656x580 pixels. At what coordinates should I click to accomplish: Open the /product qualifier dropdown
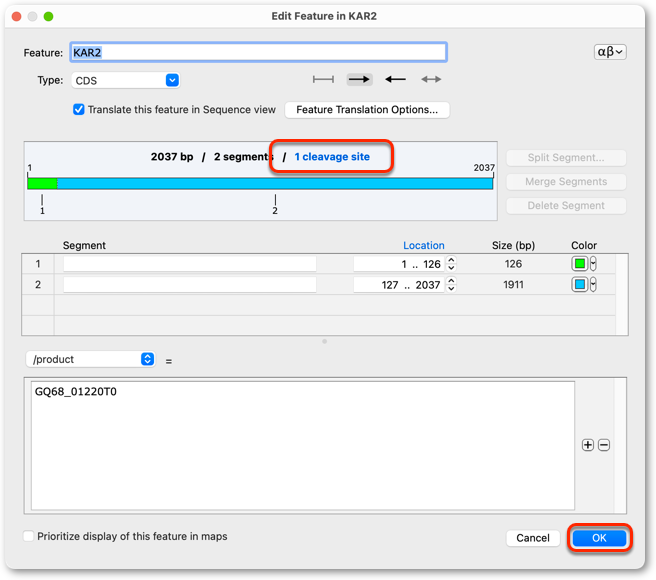pyautogui.click(x=91, y=359)
